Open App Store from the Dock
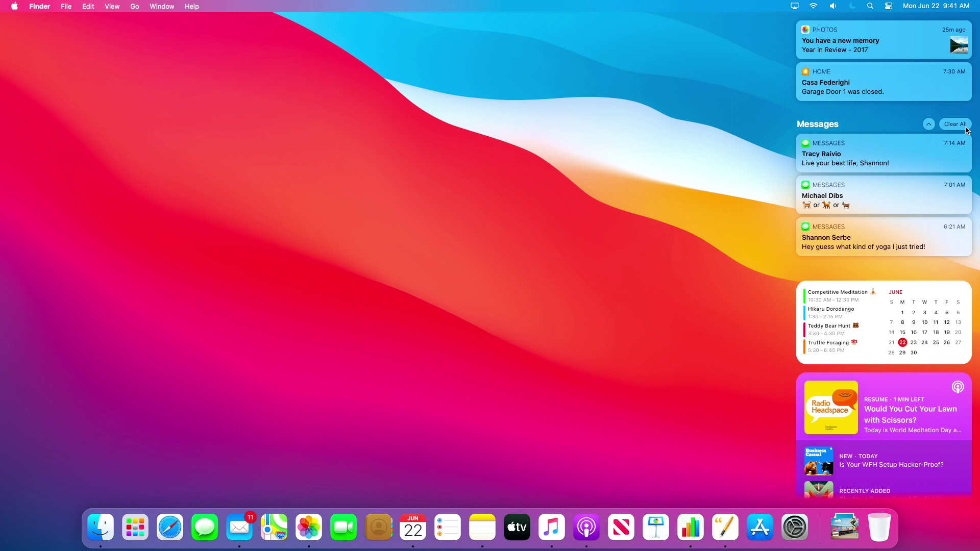This screenshot has width=980, height=551. pos(760,527)
